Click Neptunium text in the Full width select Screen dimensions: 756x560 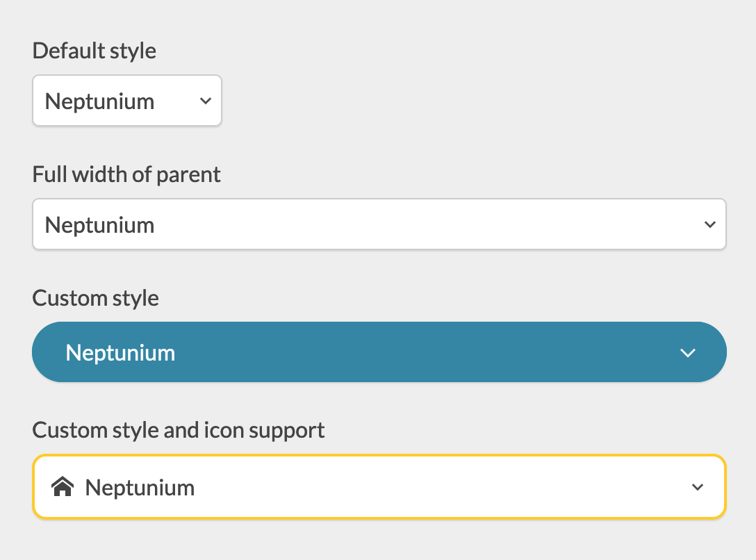coord(99,225)
